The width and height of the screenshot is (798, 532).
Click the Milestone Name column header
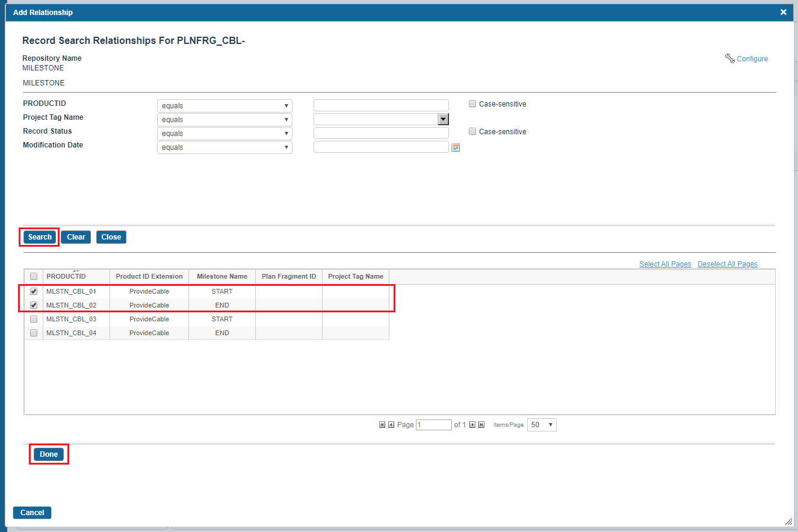coord(222,276)
